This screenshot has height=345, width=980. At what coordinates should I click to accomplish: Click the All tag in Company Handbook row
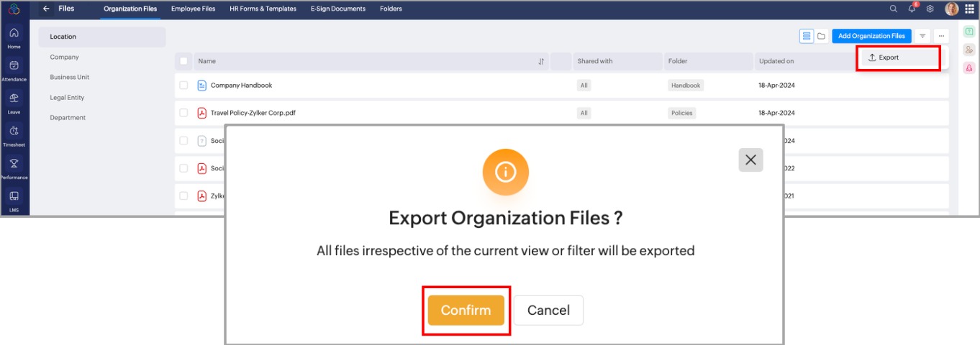click(584, 86)
